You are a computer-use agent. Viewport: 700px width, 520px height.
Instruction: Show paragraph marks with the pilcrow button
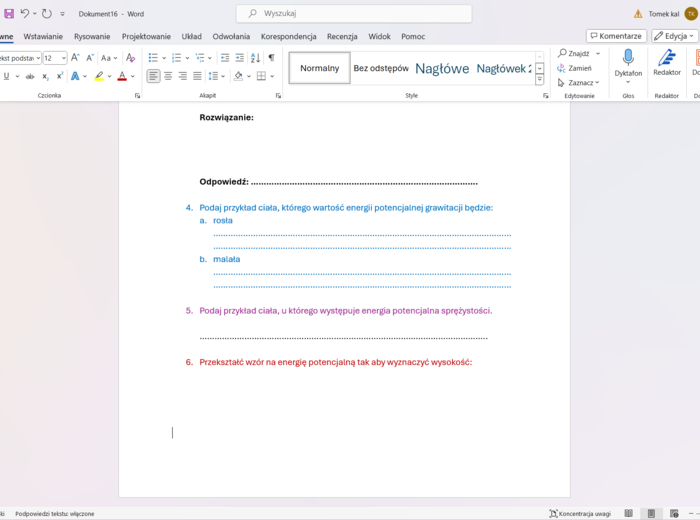(x=271, y=58)
